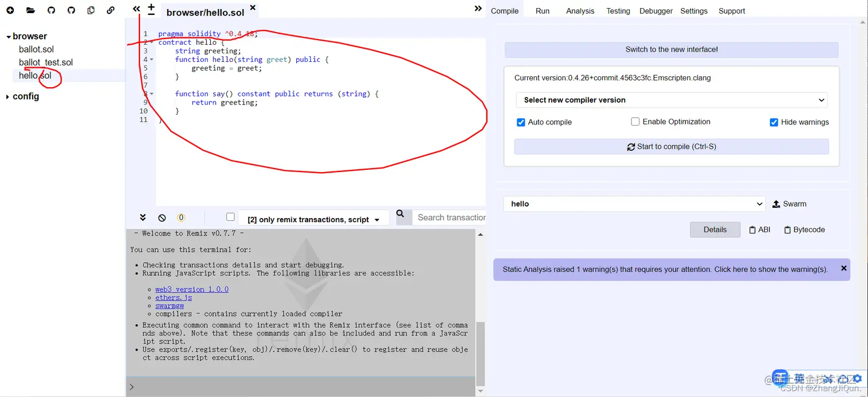This screenshot has height=397, width=868.
Task: Enable the Auto compile checkbox
Action: click(521, 122)
